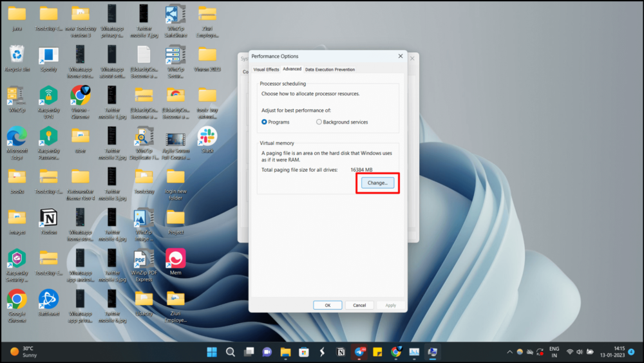Viewport: 644px width, 363px height.
Task: Select the Udacity folder on desktop
Action: click(144, 302)
